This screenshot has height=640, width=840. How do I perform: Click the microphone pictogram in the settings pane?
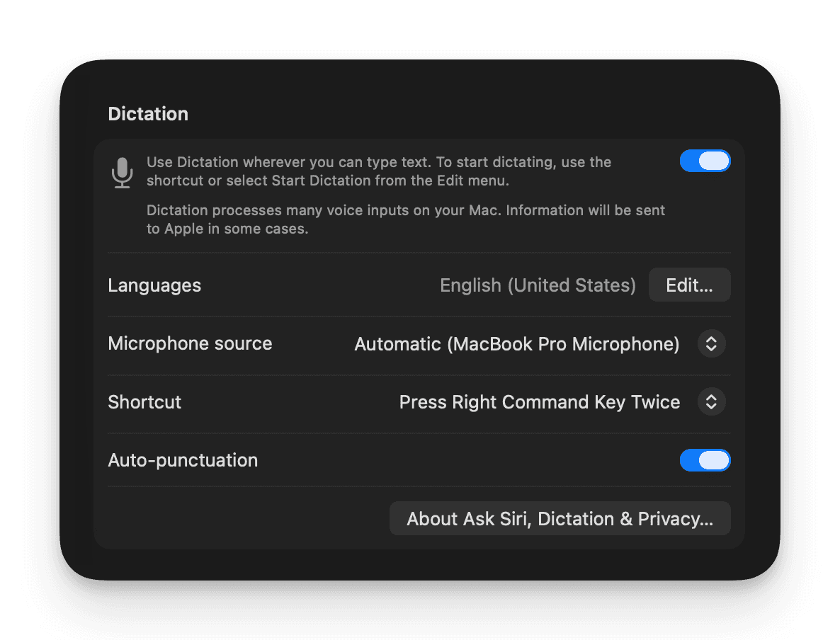click(122, 173)
